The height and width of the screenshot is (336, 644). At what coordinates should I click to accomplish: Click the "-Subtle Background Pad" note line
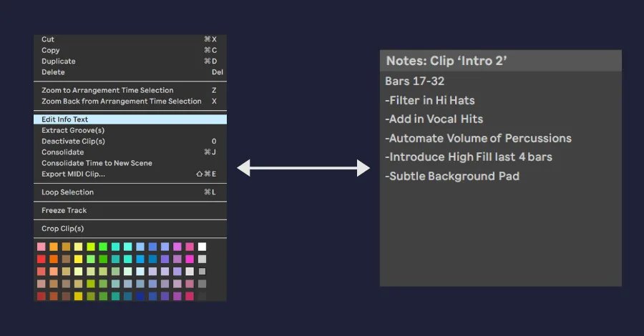tap(452, 177)
